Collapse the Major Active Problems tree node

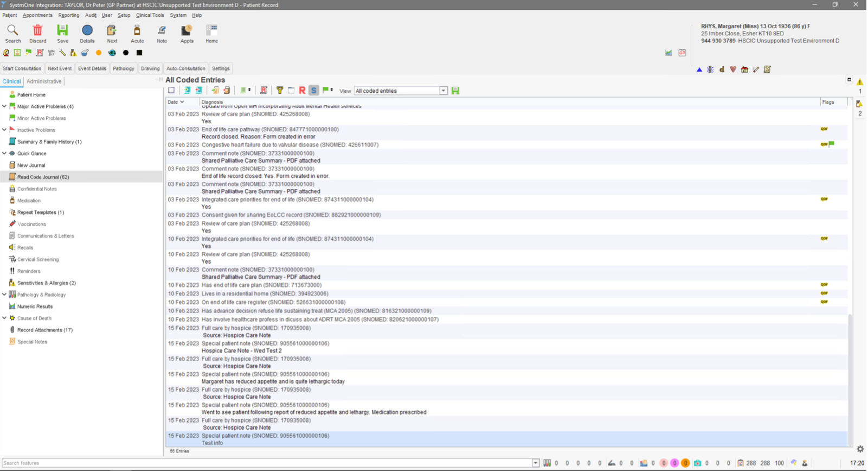pyautogui.click(x=4, y=106)
